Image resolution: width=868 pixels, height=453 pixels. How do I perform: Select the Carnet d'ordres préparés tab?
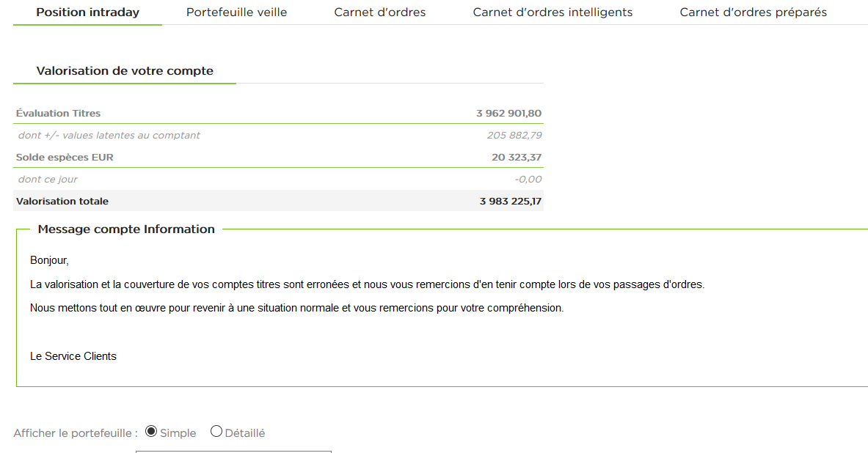(753, 12)
